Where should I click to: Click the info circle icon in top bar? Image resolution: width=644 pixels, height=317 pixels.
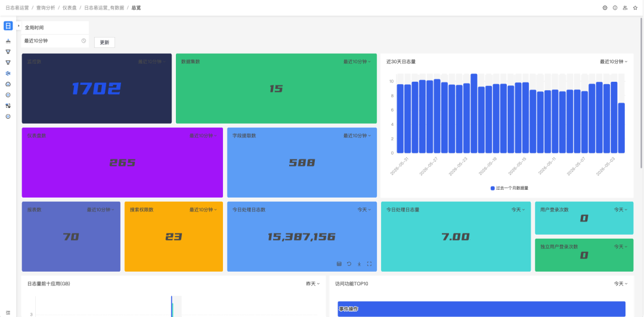coord(615,8)
